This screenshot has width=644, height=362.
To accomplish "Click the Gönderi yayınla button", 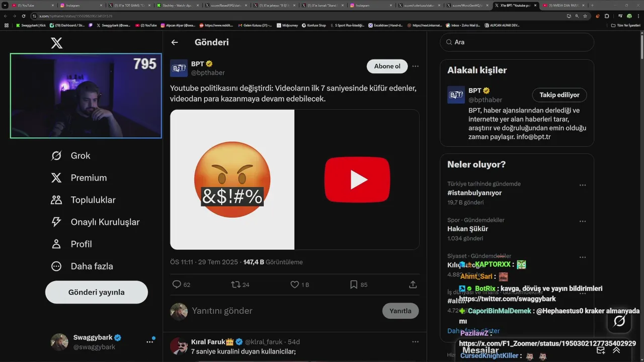I will click(97, 292).
